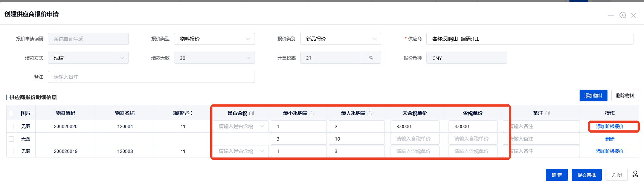Open 是否含税 dropdown in row 206020020
This screenshot has width=644, height=188.
(241, 126)
